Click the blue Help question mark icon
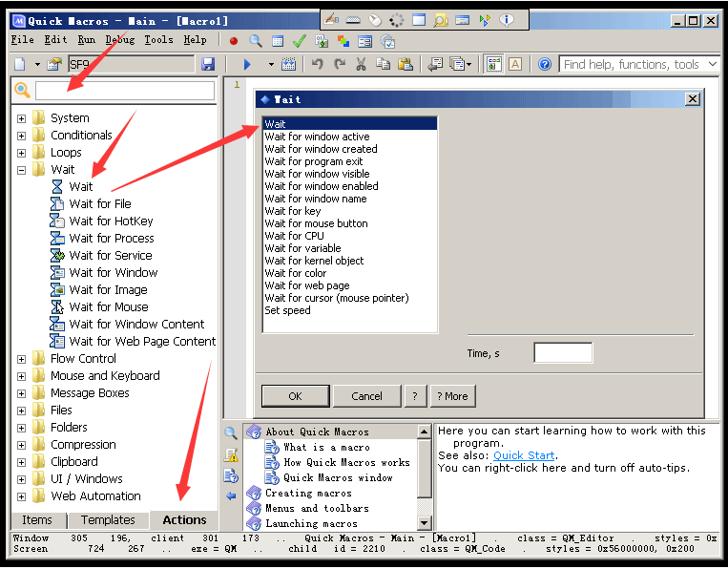This screenshot has height=569, width=728. [545, 64]
